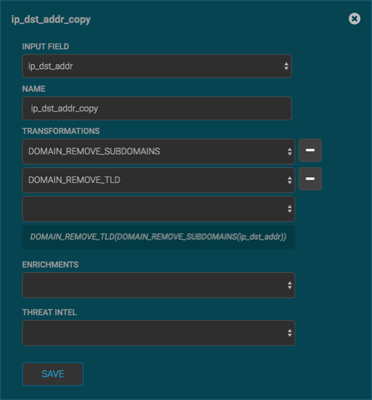Image resolution: width=372 pixels, height=400 pixels.
Task: Click the stepper arrows on the INPUT FIELD select
Action: pos(286,66)
